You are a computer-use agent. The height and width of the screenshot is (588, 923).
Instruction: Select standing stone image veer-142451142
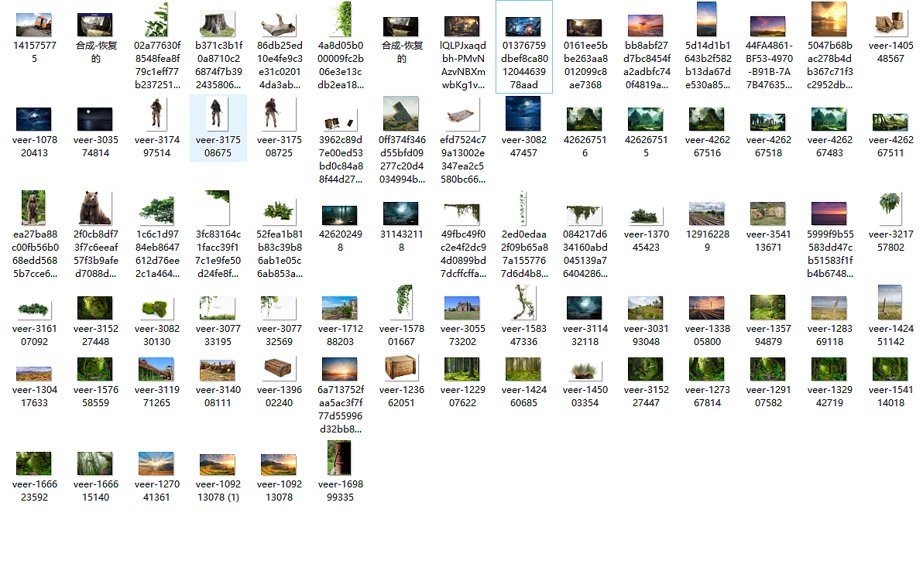890,303
